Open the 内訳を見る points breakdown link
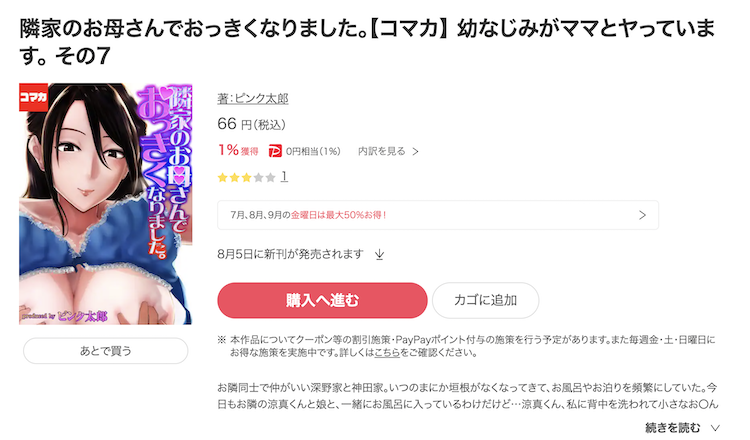 (x=382, y=151)
